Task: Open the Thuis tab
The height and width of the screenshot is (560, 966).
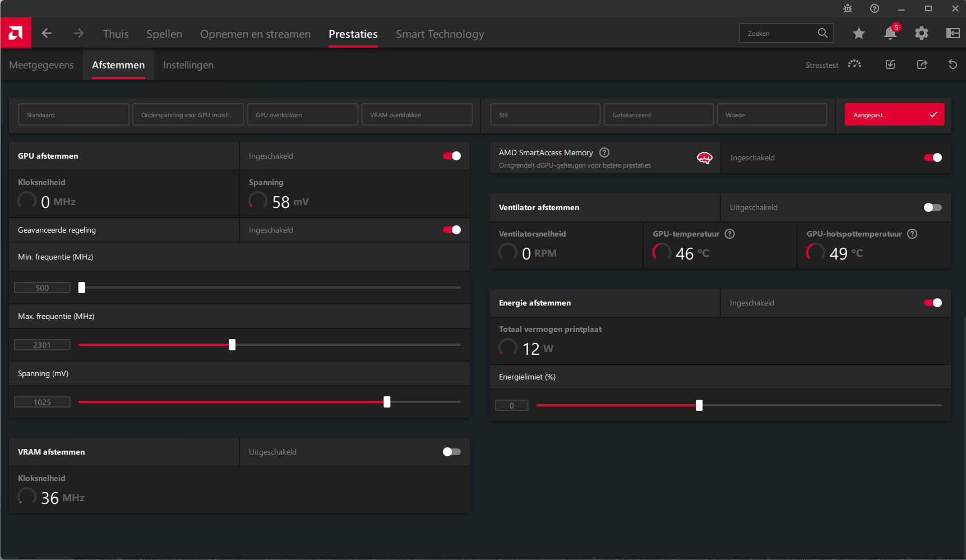Action: 115,34
